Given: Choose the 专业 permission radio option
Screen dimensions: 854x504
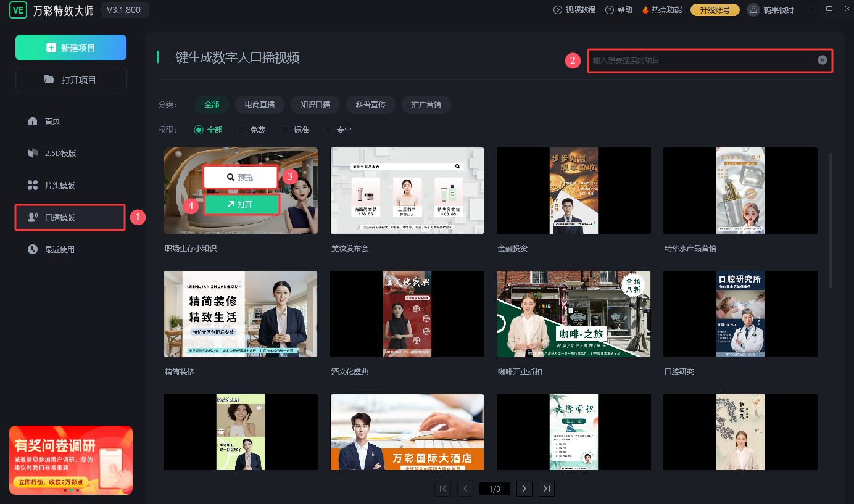Looking at the screenshot, I should click(328, 130).
